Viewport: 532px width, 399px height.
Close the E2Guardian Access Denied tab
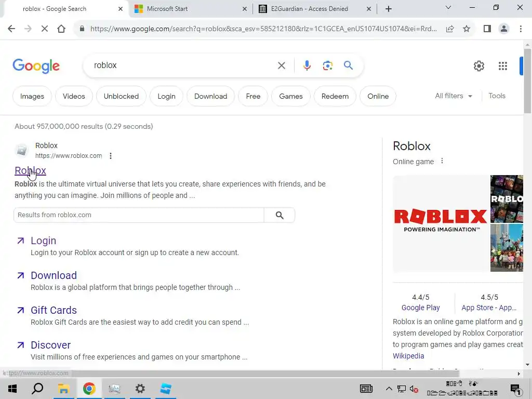click(x=369, y=9)
